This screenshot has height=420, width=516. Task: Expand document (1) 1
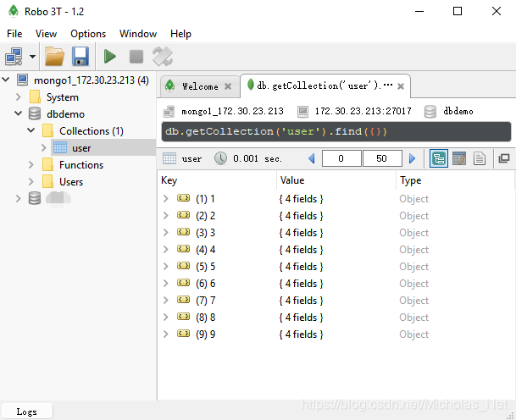(x=166, y=198)
